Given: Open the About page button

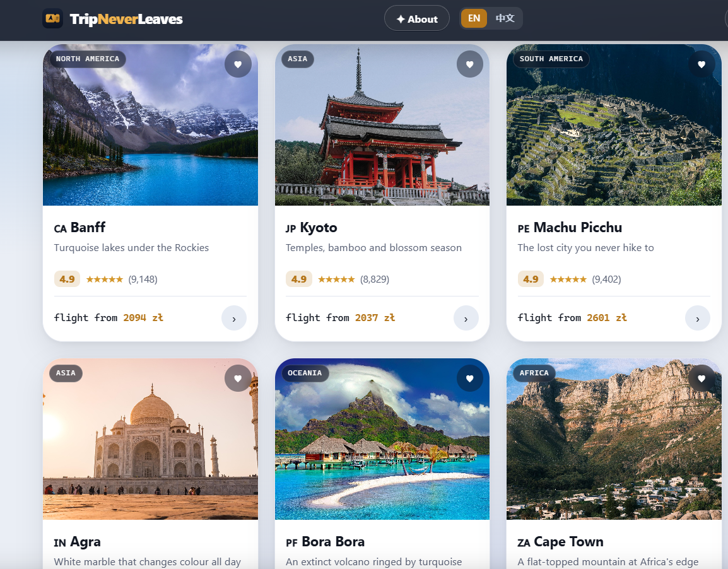Looking at the screenshot, I should (416, 18).
